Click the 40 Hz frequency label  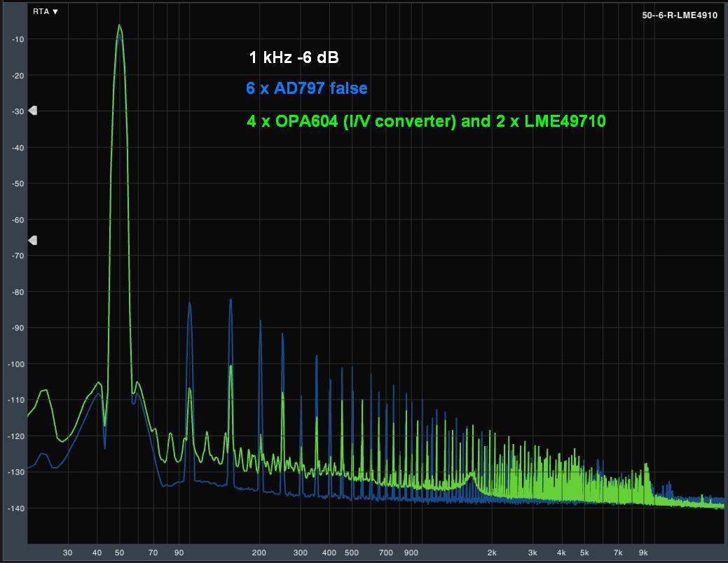coord(97,552)
